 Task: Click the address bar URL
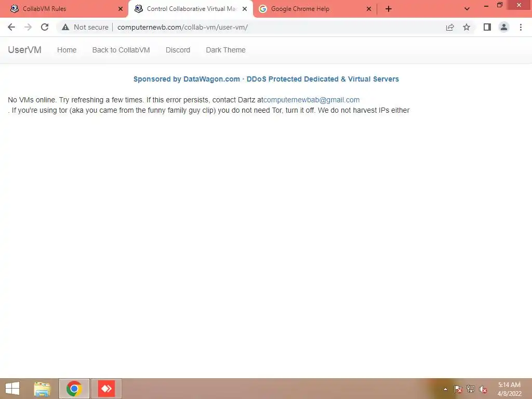[182, 27]
